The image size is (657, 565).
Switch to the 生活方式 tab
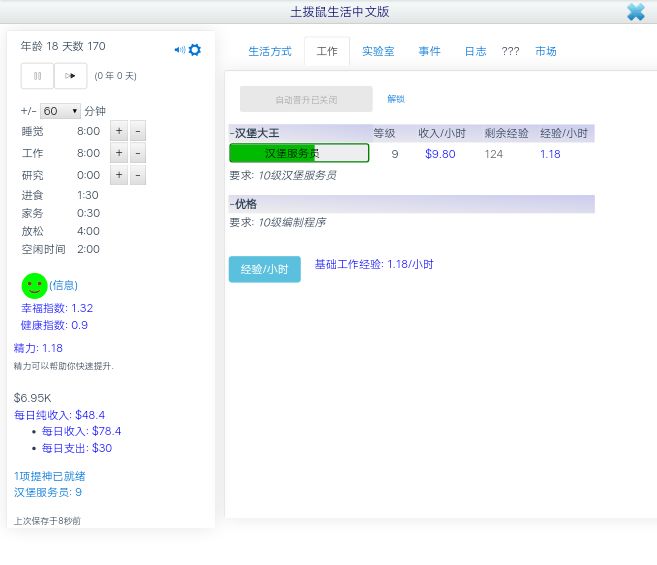tap(270, 52)
